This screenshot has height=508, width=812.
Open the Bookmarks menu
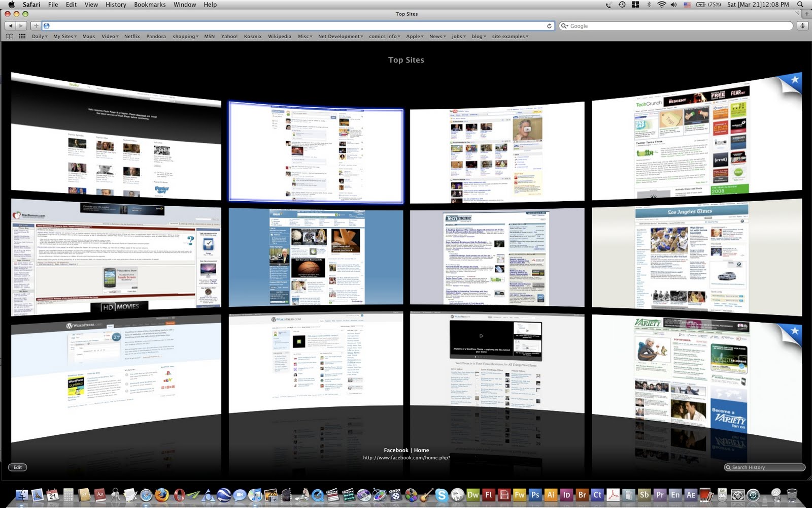click(150, 5)
